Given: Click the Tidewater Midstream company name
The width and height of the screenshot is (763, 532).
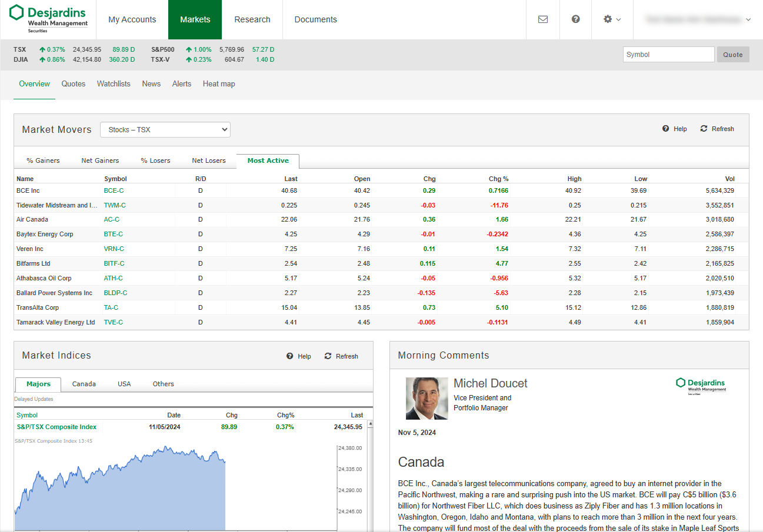Looking at the screenshot, I should click(x=57, y=205).
